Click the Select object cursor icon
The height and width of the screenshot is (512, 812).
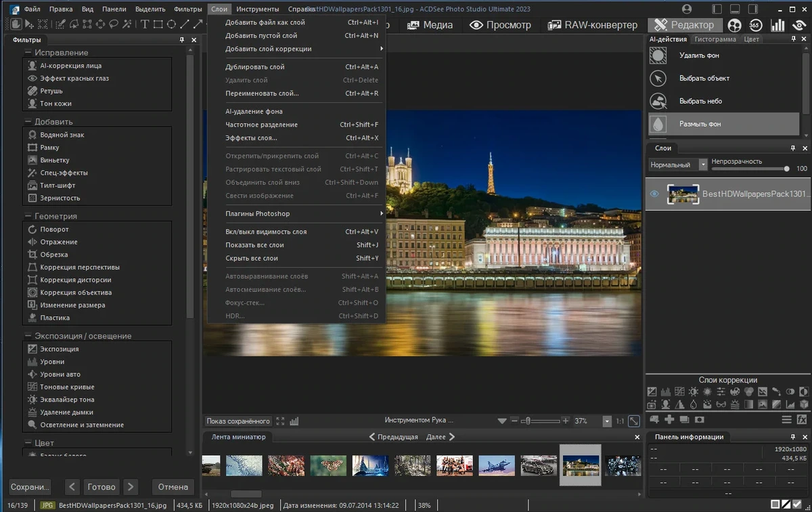point(658,79)
